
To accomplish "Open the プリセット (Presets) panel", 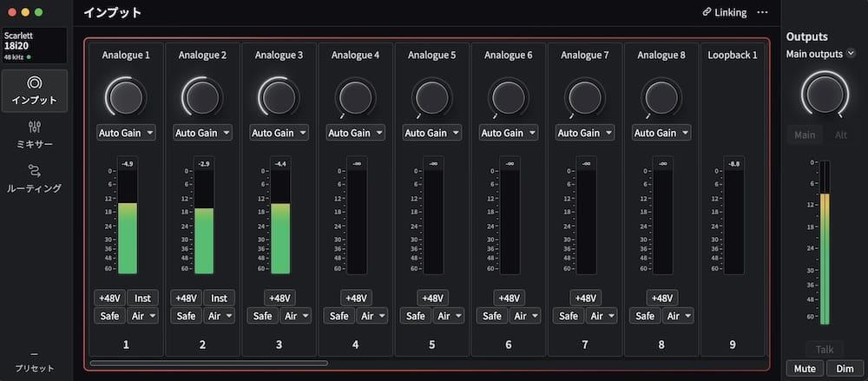I will click(x=35, y=362).
